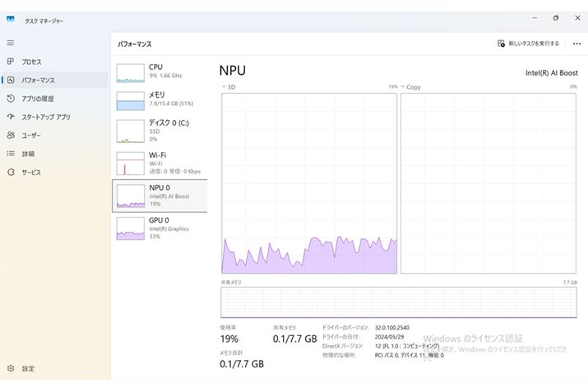Minimize the Task Manager window

pos(535,18)
